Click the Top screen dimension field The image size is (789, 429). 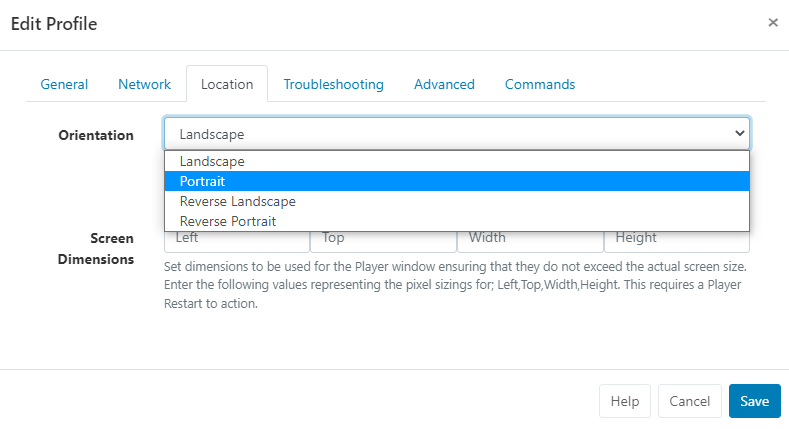(383, 240)
